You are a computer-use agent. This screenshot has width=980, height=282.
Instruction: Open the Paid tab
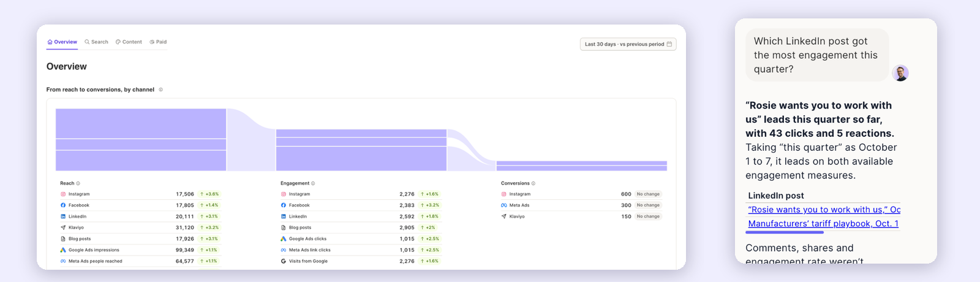[x=158, y=42]
